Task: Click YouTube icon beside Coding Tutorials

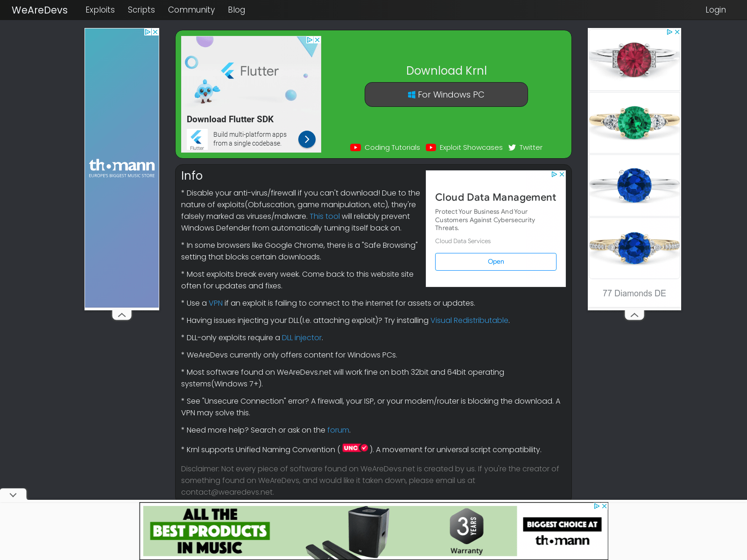Action: pyautogui.click(x=355, y=147)
